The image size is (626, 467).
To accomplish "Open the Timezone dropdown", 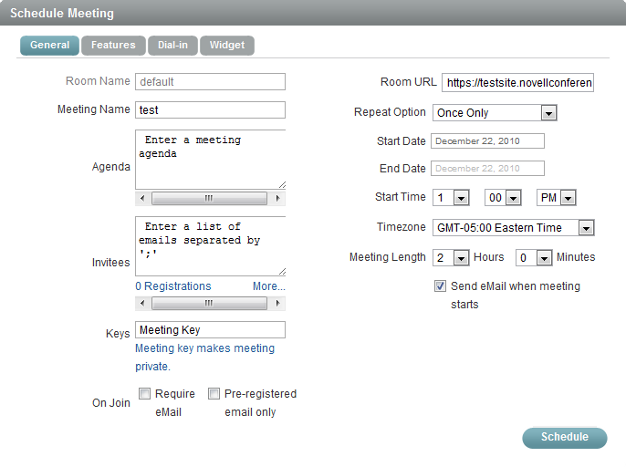I will click(514, 228).
